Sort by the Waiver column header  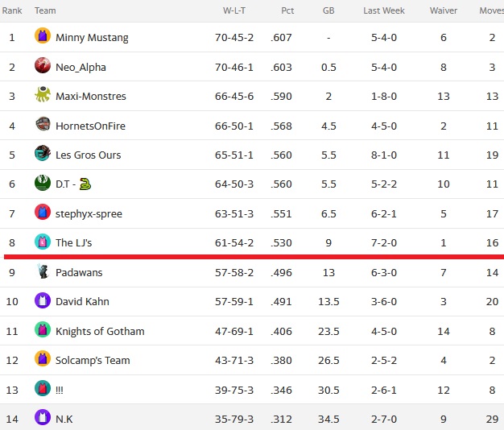pyautogui.click(x=444, y=10)
